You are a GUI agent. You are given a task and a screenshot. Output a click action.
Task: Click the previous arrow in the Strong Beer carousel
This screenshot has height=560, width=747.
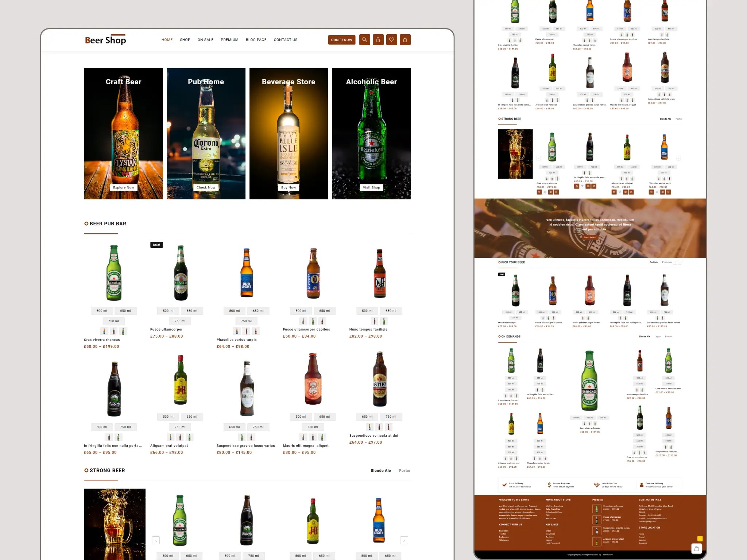click(x=156, y=540)
